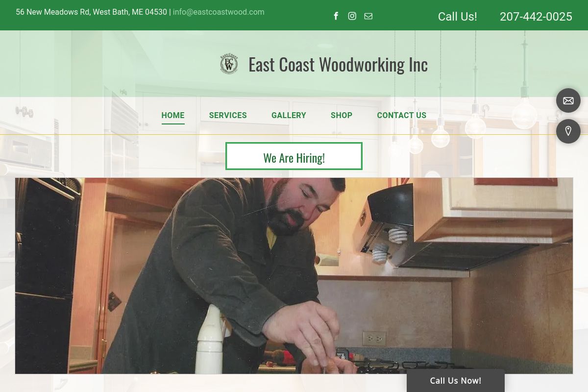Open the Contact Us menu item

402,116
